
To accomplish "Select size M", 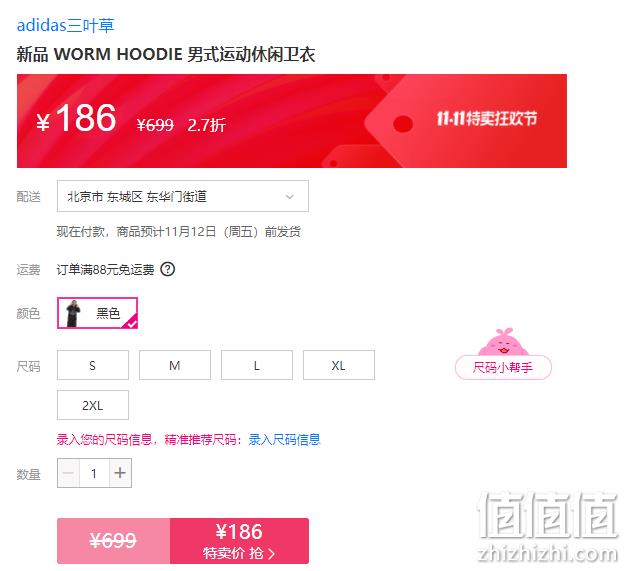I will tap(175, 365).
